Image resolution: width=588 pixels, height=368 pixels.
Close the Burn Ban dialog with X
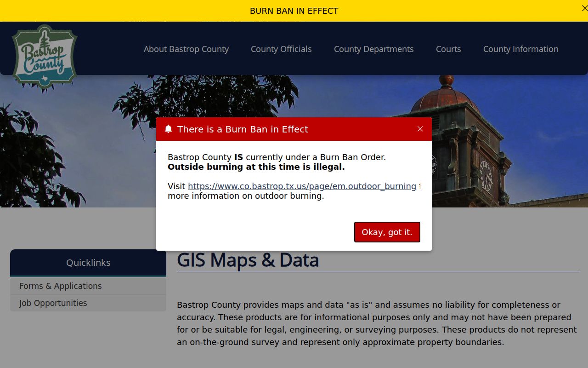(x=420, y=129)
